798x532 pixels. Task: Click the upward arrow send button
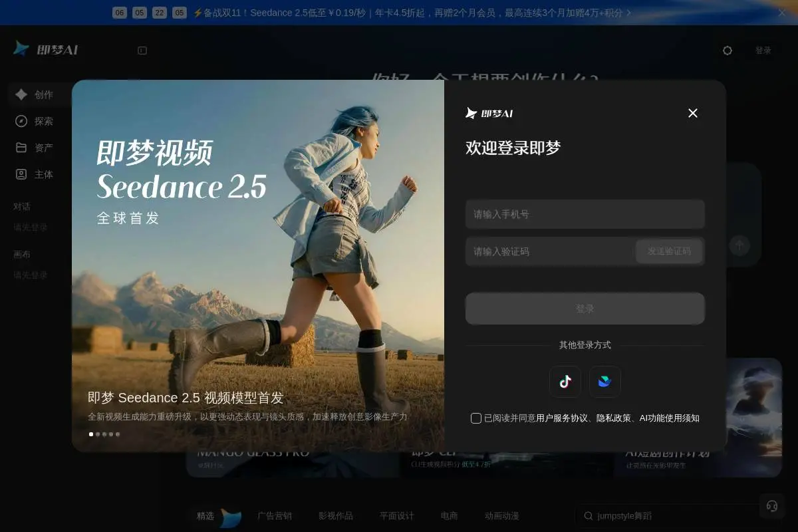(739, 245)
